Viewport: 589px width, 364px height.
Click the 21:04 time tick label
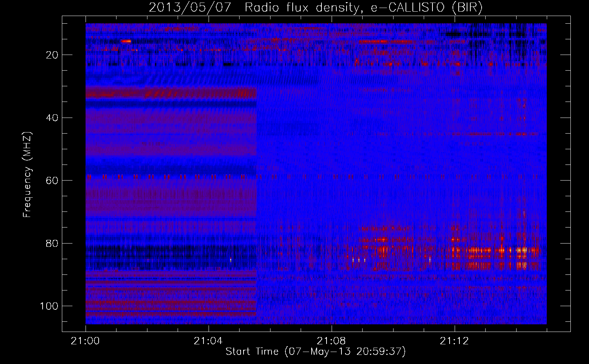point(208,341)
